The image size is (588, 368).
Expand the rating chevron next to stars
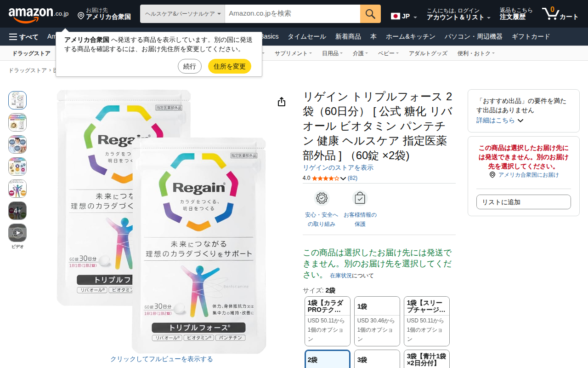pyautogui.click(x=343, y=178)
